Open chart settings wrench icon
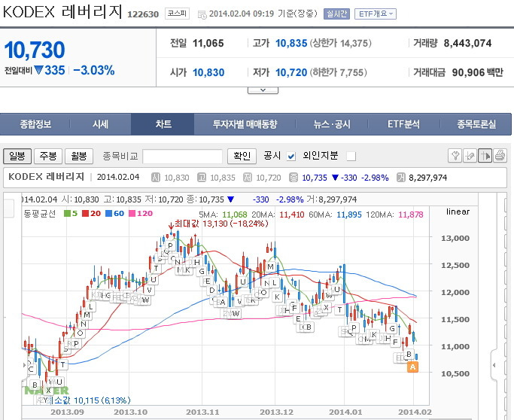Screen dimensions: 514x420 click(455, 155)
